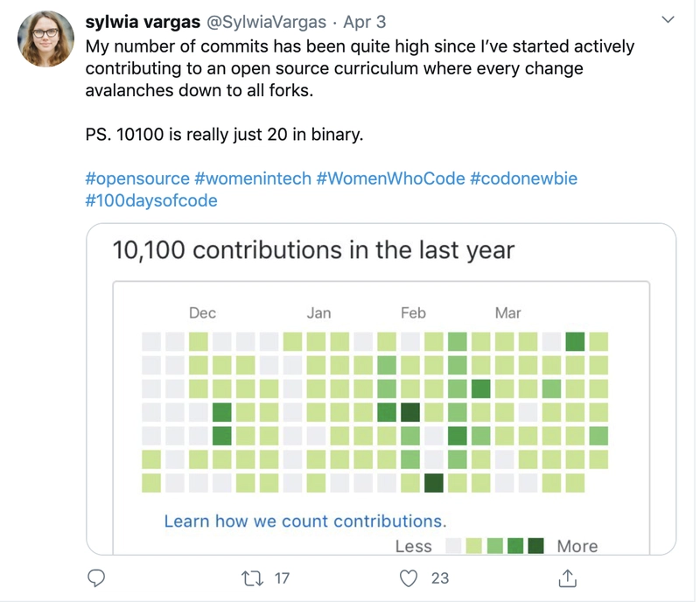Select the darkest contribution square under Feb
The height and width of the screenshot is (602, 700).
pos(409,412)
